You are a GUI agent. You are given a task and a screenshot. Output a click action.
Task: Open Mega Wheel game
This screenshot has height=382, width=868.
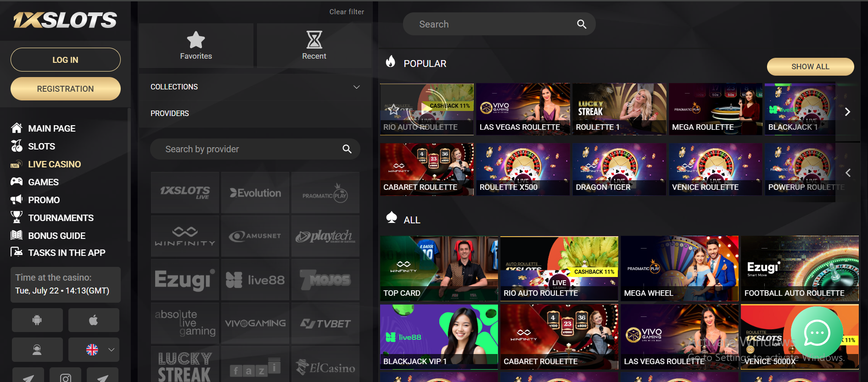pos(679,269)
